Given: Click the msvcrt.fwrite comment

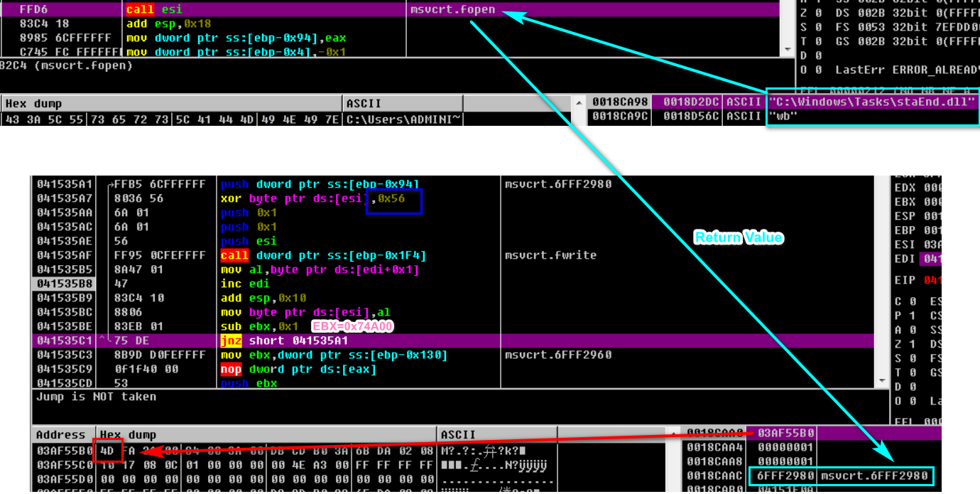Looking at the screenshot, I should (x=551, y=255).
